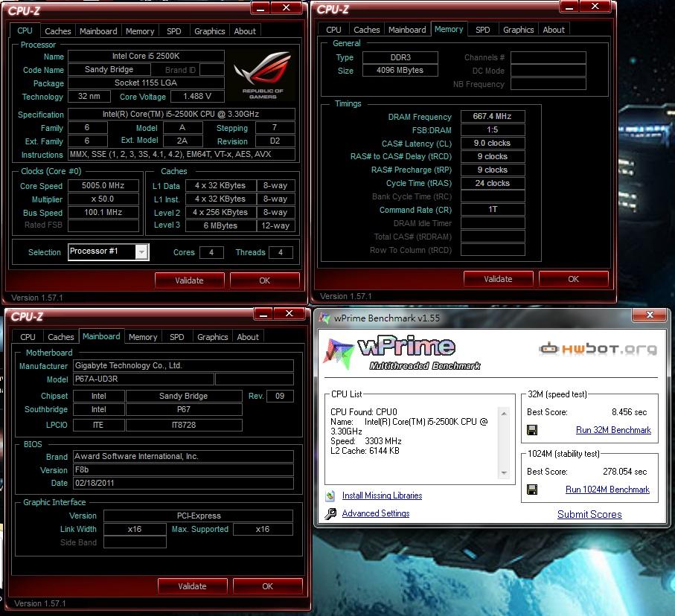Screen dimensions: 675x616
Task: Open Graphics tab in top-left CPU-Z window
Action: [210, 31]
